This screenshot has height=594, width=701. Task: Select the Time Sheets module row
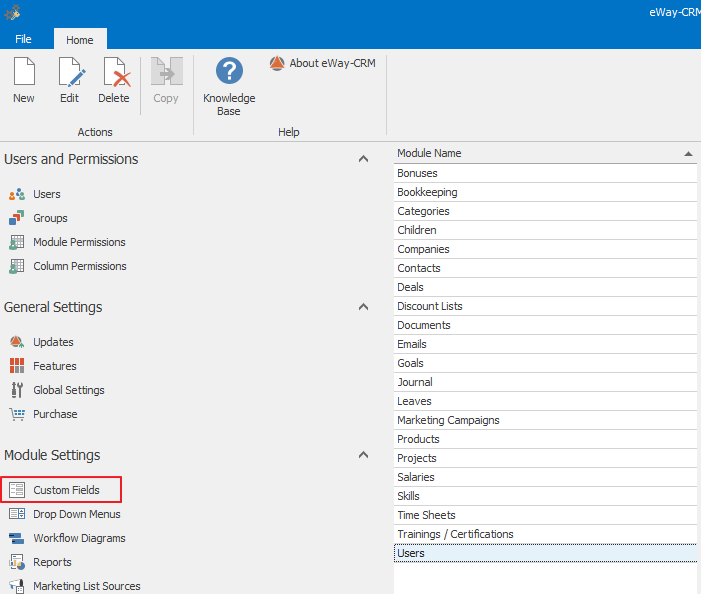click(545, 515)
